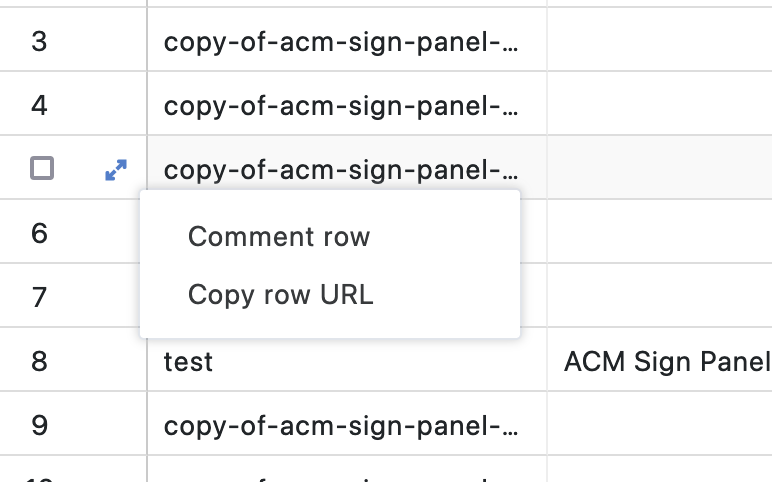This screenshot has height=482, width=772.
Task: Click the ACM Sign Panel cell
Action: click(x=666, y=361)
